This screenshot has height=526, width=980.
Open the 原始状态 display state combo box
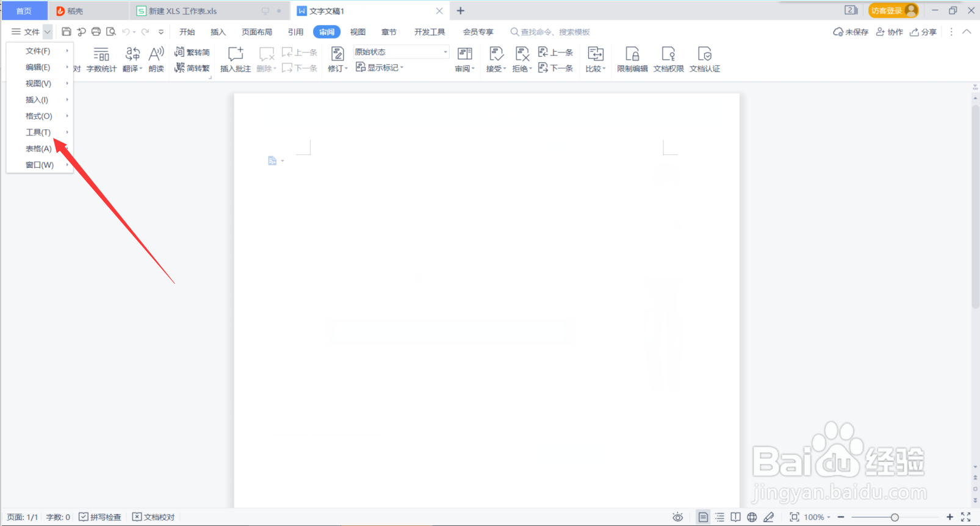[401, 52]
